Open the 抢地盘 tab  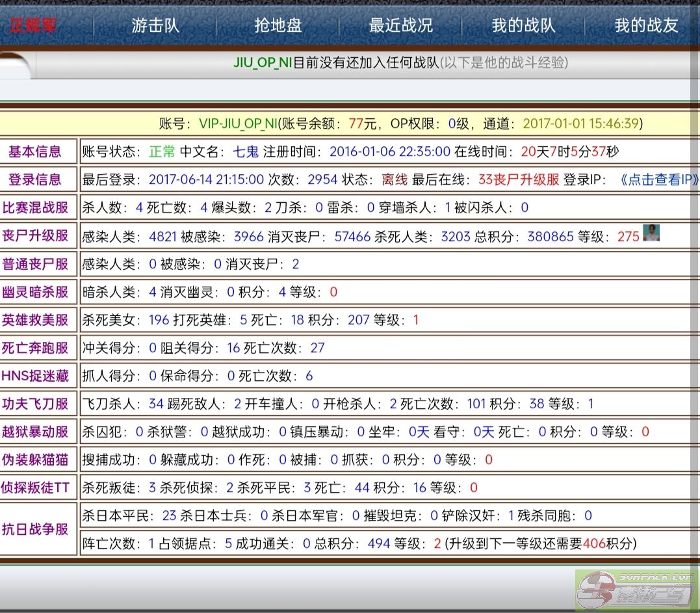278,25
